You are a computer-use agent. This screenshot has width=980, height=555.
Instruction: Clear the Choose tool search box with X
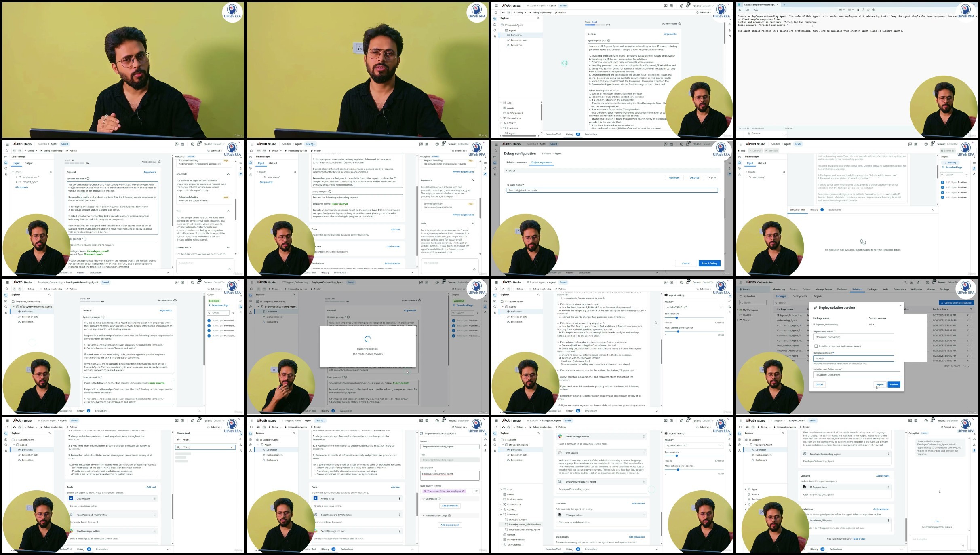(232, 447)
